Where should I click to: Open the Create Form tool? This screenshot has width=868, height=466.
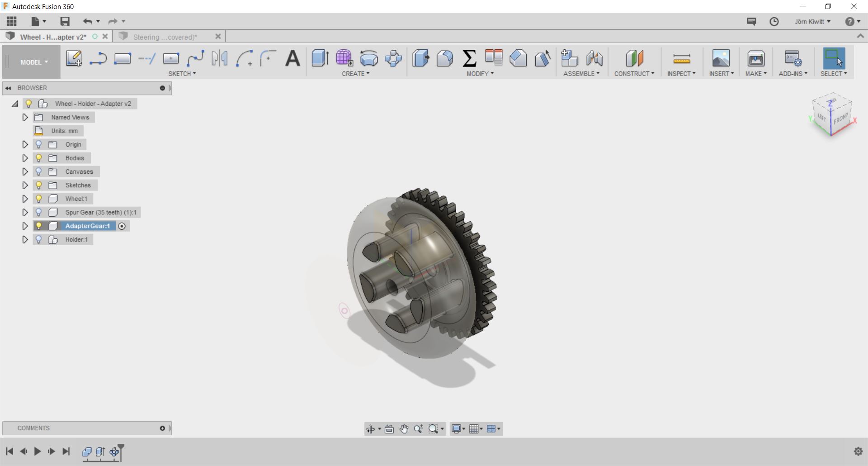344,58
